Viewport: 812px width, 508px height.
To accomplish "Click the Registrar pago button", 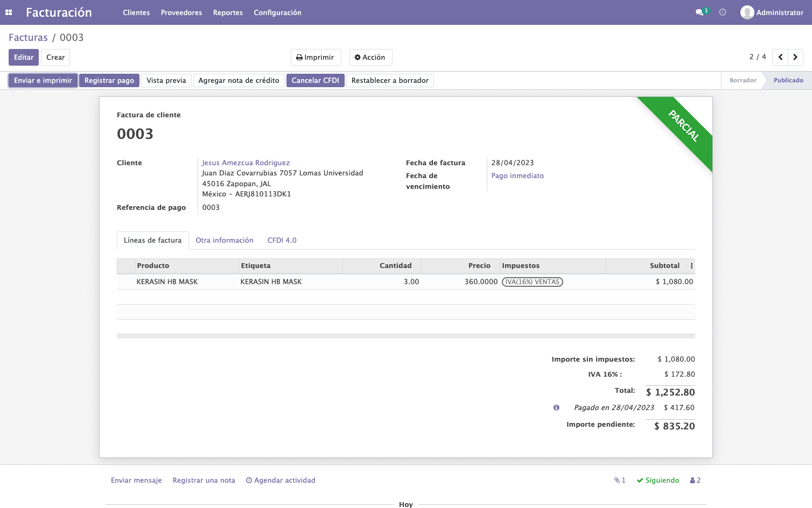I will 109,81.
